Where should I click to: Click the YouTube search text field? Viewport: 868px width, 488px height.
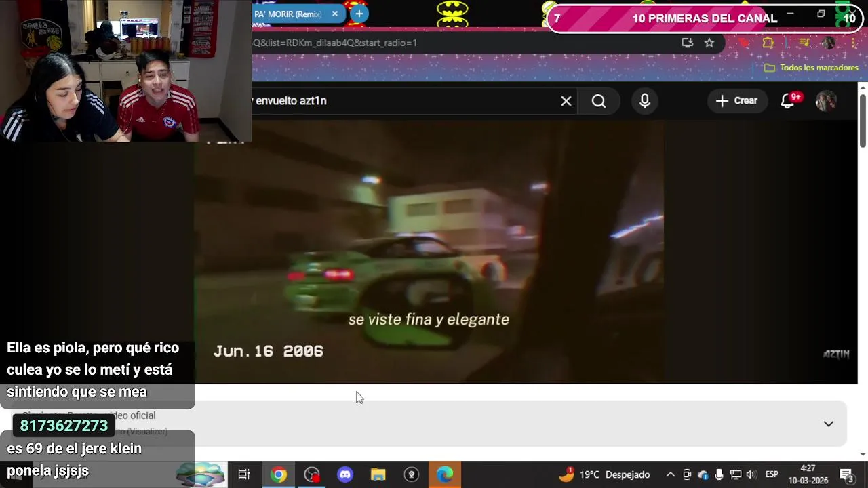coord(403,100)
